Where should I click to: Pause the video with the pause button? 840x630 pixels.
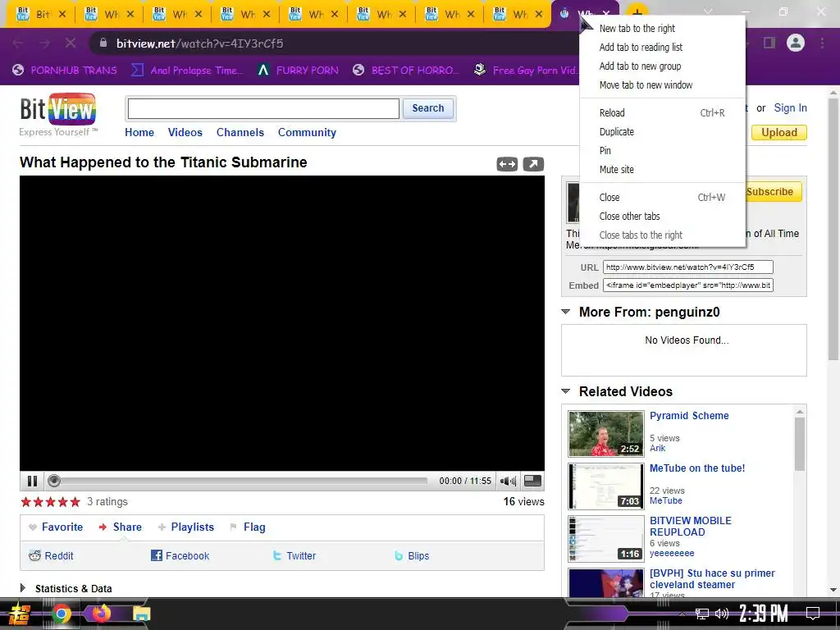pyautogui.click(x=32, y=481)
